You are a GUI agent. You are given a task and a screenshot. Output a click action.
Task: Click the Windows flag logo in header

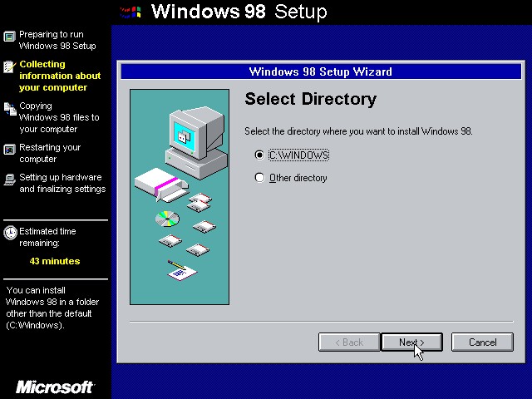[x=131, y=12]
